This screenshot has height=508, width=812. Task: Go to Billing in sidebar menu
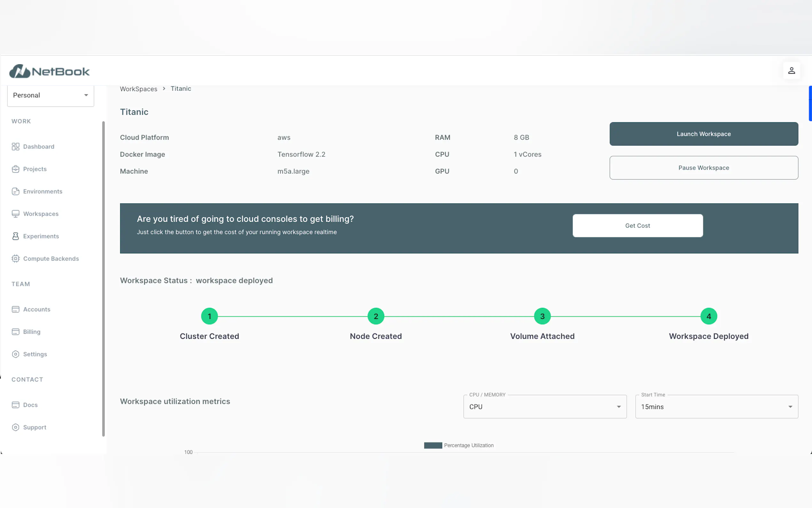[32, 332]
